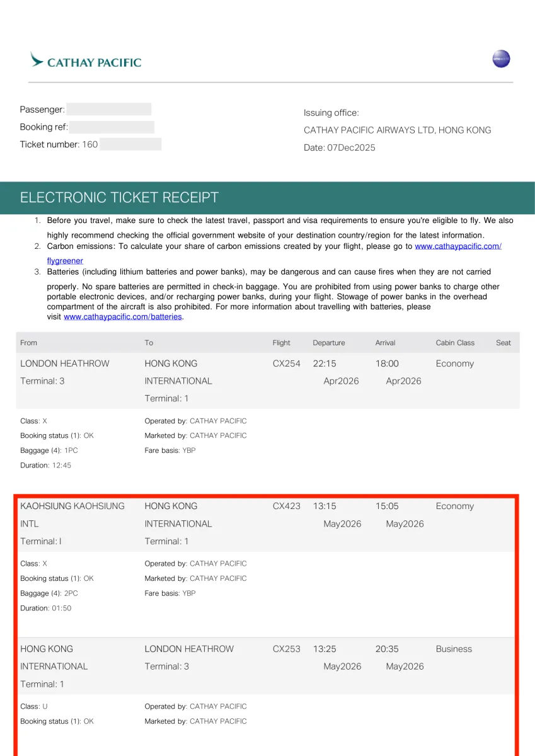Open the cathaypacific.com/batteries link
The width and height of the screenshot is (535, 756).
(x=123, y=317)
